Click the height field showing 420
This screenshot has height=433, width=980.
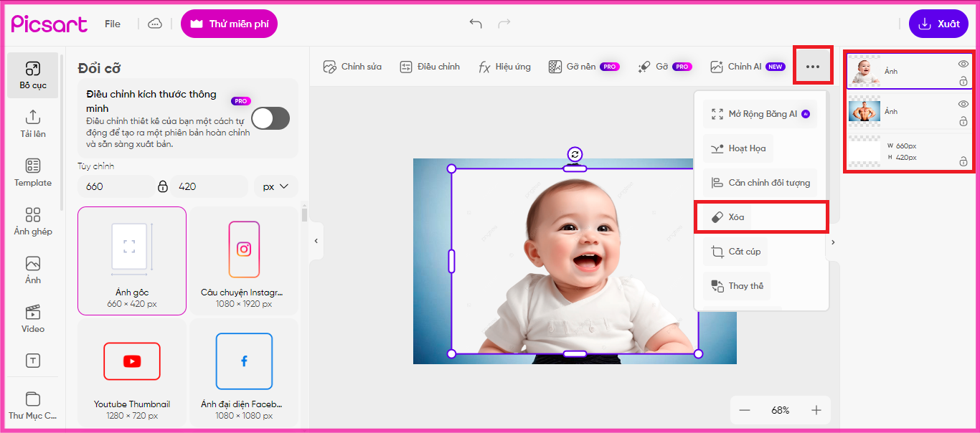pos(209,186)
